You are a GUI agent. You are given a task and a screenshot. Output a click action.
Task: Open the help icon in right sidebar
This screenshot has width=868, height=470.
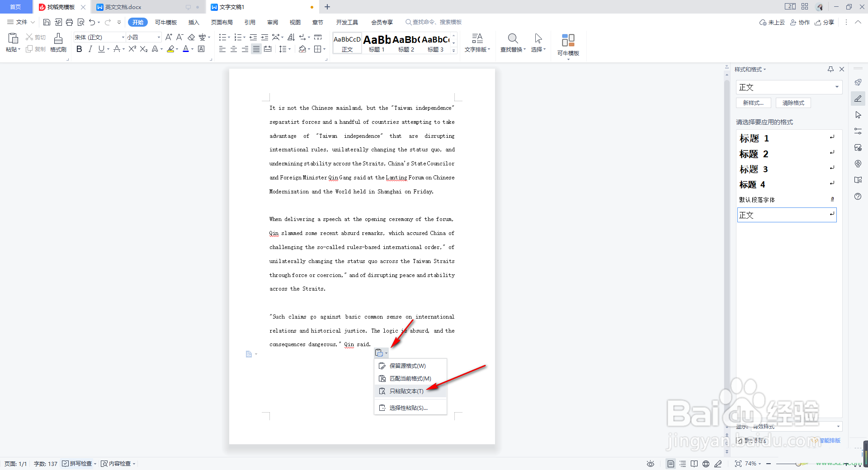pyautogui.click(x=858, y=196)
